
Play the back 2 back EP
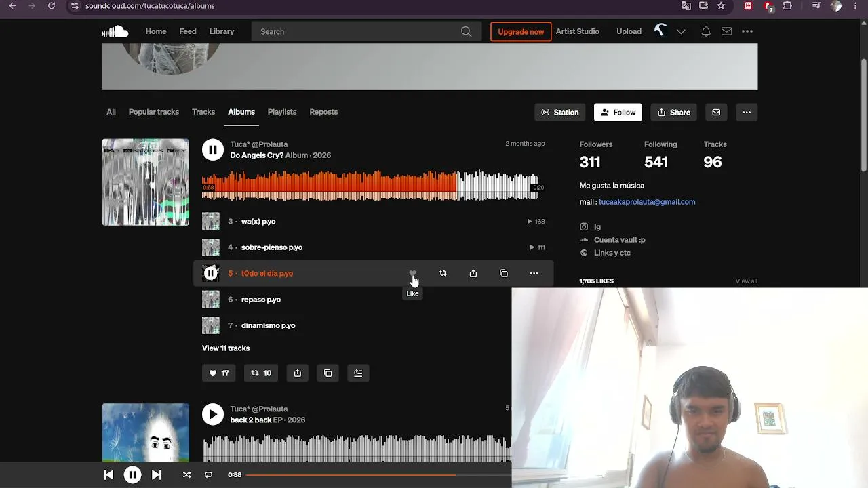point(213,414)
